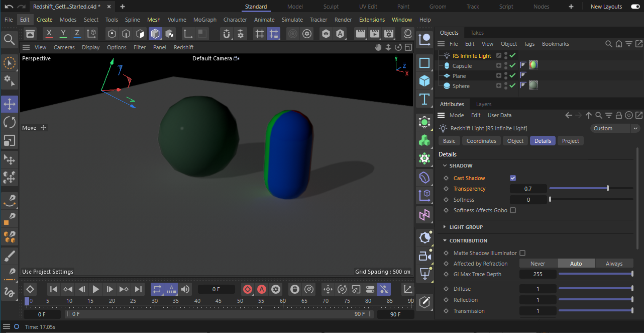Click the Text spline tool icon
Image resolution: width=644 pixels, height=333 pixels.
pos(424,99)
